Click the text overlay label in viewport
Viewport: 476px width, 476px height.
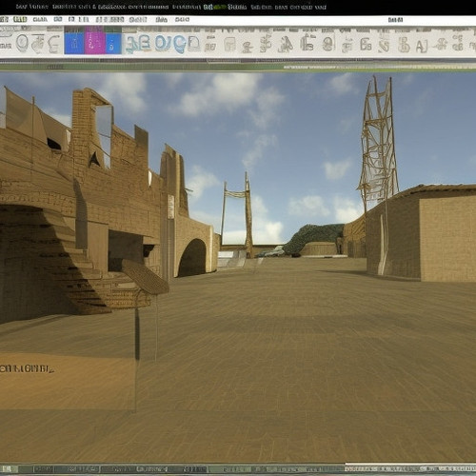27,368
